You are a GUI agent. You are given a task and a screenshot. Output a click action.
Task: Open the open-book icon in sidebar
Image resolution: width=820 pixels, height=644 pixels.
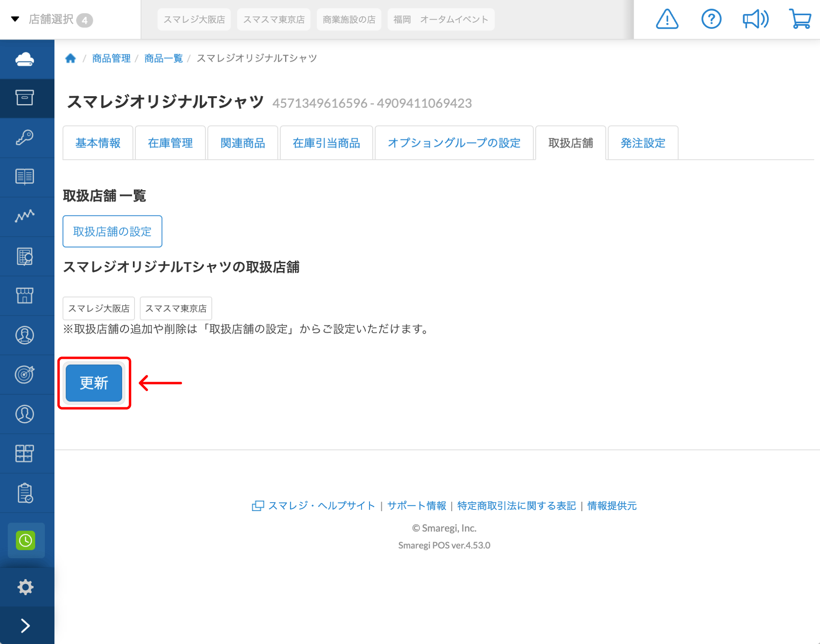coord(25,177)
